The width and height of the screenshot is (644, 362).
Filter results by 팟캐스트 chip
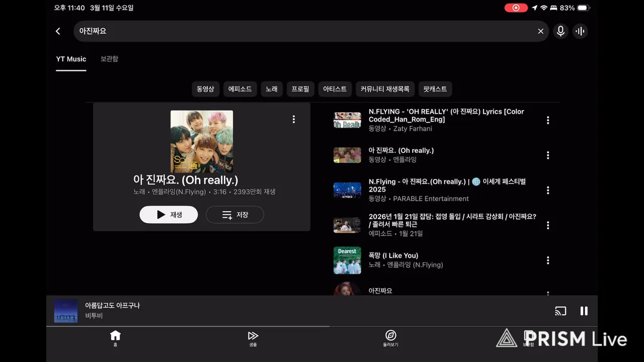435,89
